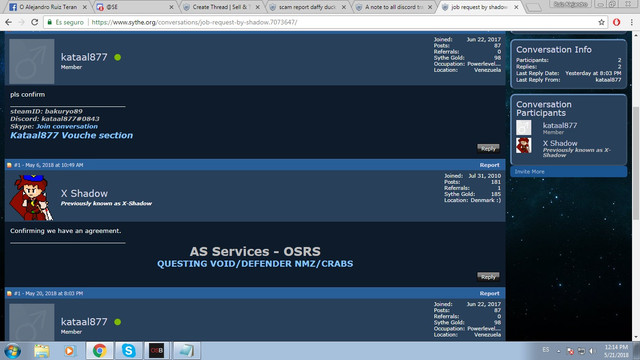Open the OSBuddy taskbar icon

[156, 351]
